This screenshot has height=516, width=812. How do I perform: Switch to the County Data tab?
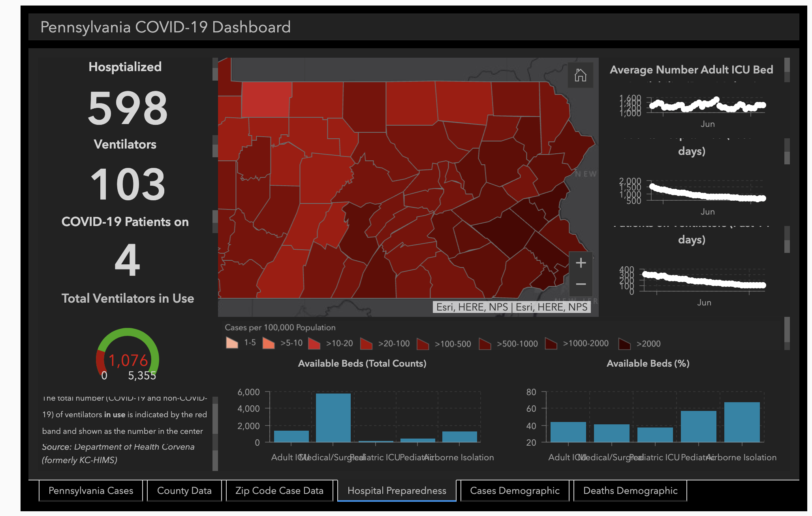coord(184,491)
